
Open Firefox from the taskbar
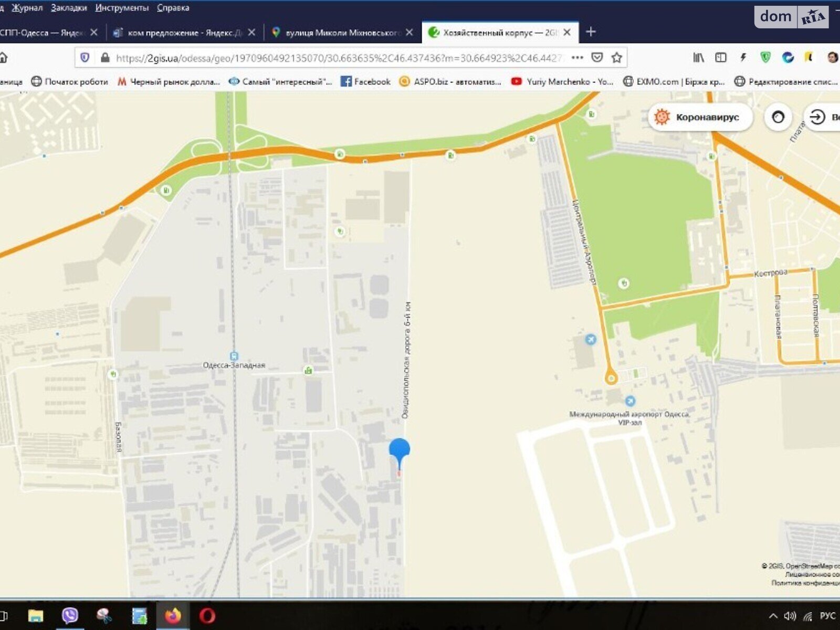[x=173, y=616]
